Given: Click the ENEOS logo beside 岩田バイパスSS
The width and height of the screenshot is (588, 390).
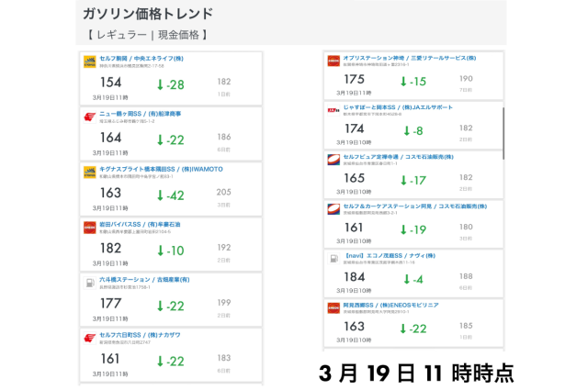Looking at the screenshot, I should pos(90,227).
